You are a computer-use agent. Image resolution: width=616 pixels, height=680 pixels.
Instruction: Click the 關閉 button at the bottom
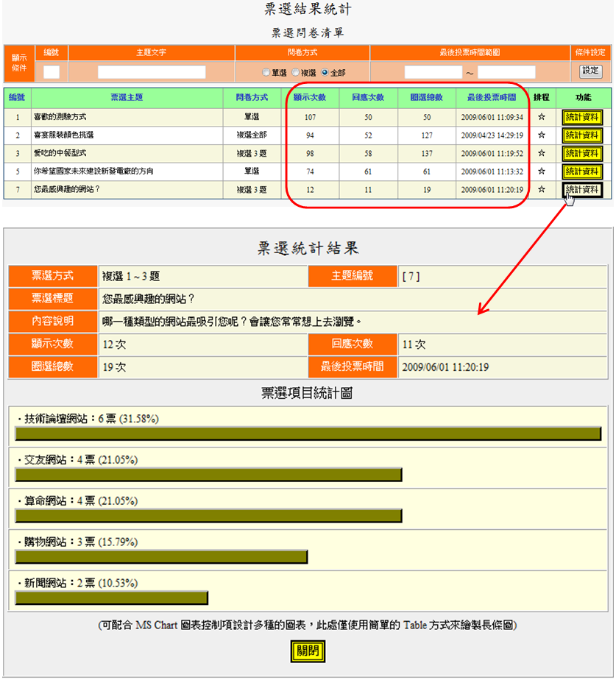pos(308,651)
